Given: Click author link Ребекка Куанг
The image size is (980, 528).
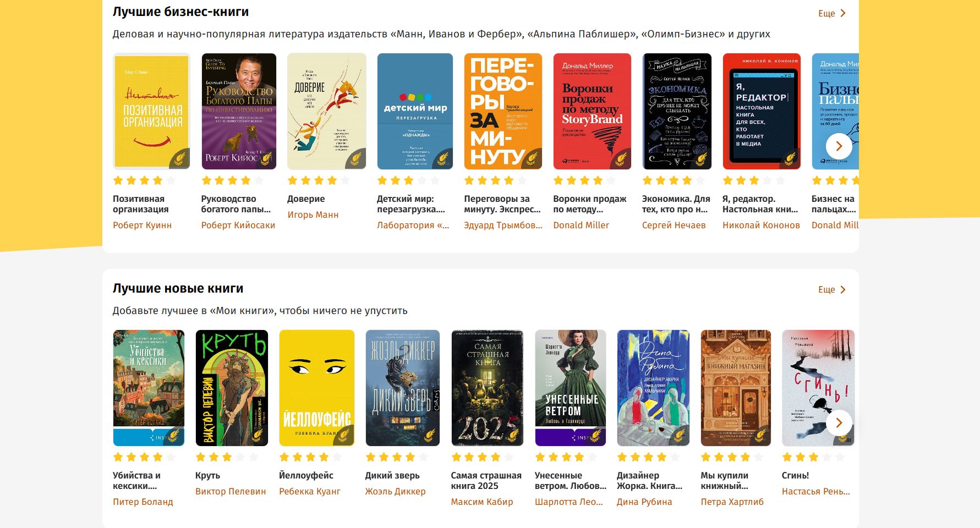Looking at the screenshot, I should point(310,491).
